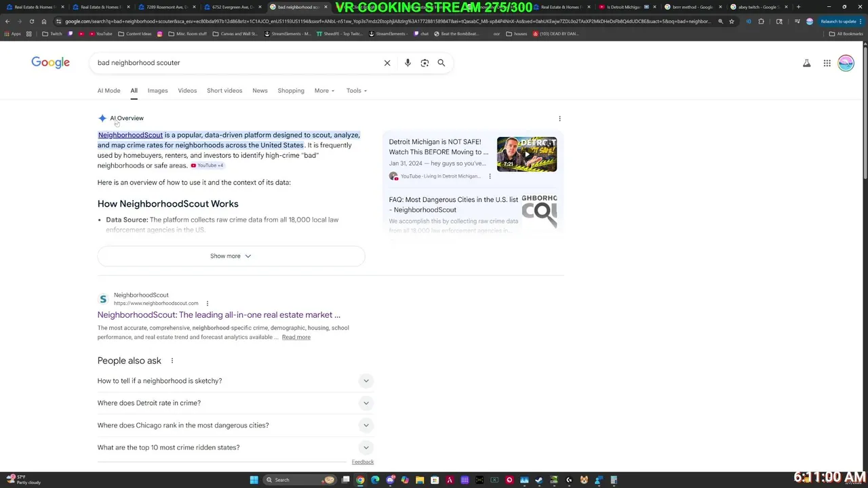This screenshot has width=868, height=488.
Task: Open Discord from the taskbar
Action: click(390, 480)
